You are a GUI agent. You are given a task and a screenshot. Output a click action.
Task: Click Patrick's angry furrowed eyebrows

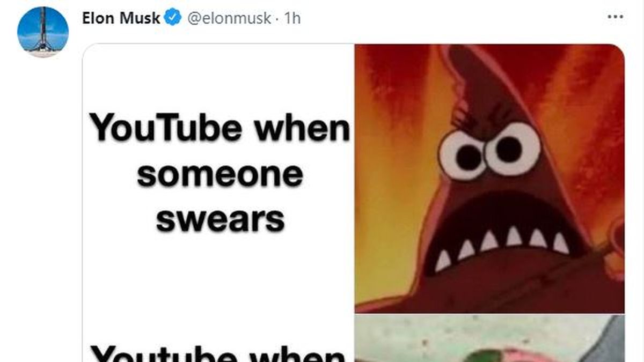486,120
